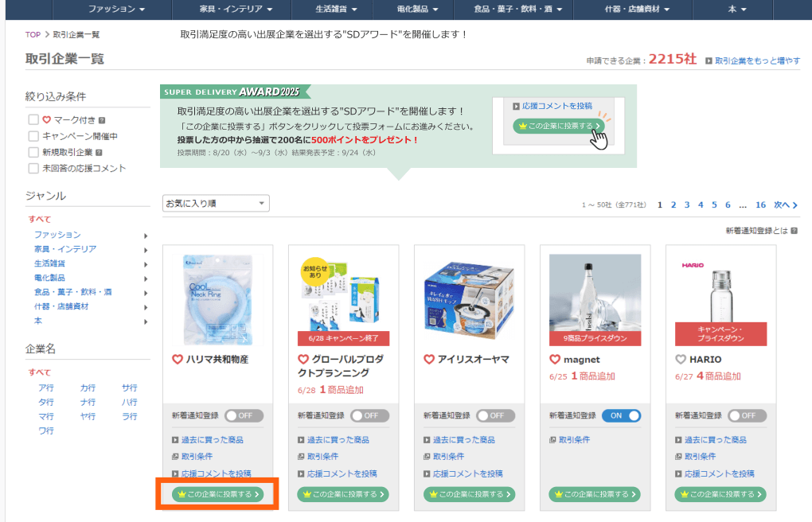
Task: Click 応援コメントを投稿 icon for HARIO
Action: [x=678, y=473]
